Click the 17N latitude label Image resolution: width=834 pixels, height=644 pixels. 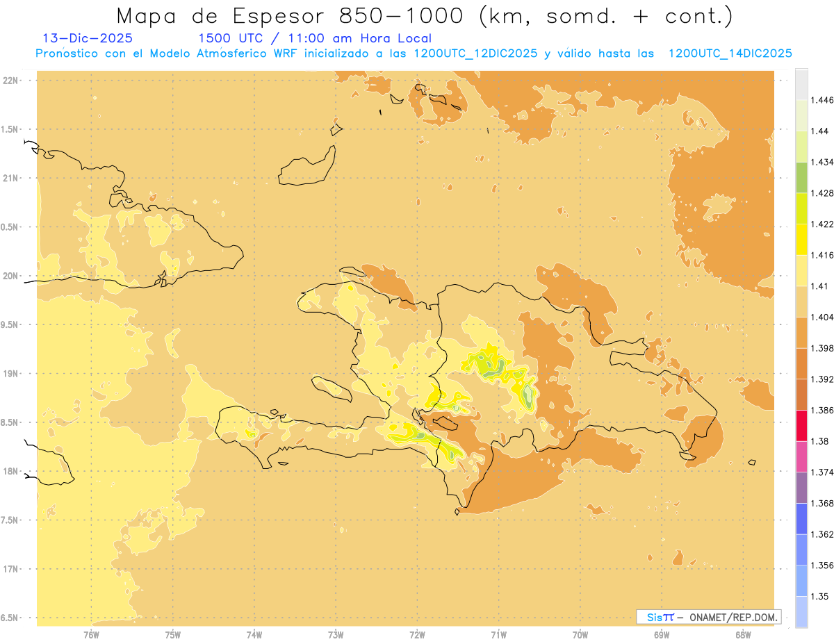pos(10,569)
